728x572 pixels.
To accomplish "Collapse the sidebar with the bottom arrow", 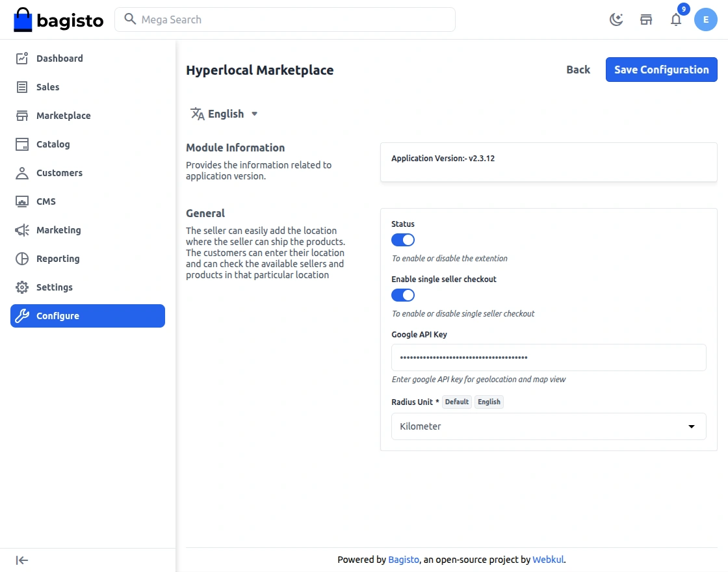I will 21,560.
